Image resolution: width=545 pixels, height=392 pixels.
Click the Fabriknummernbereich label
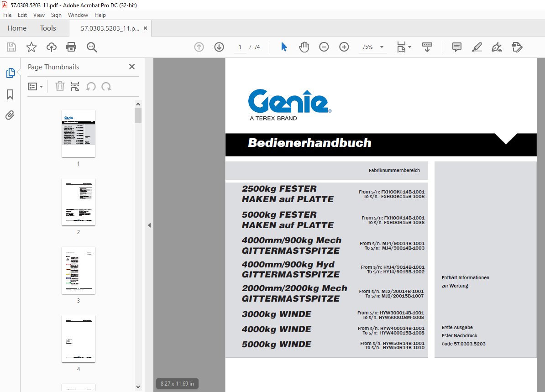[394, 170]
